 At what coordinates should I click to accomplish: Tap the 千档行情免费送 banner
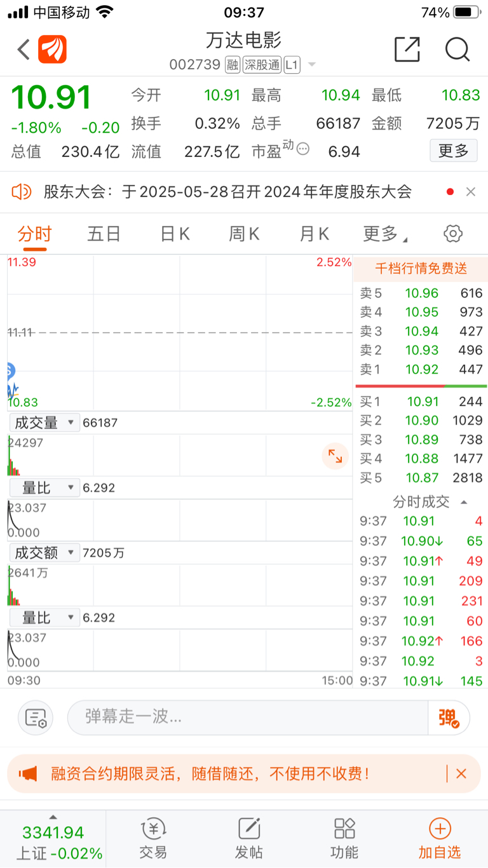(421, 269)
